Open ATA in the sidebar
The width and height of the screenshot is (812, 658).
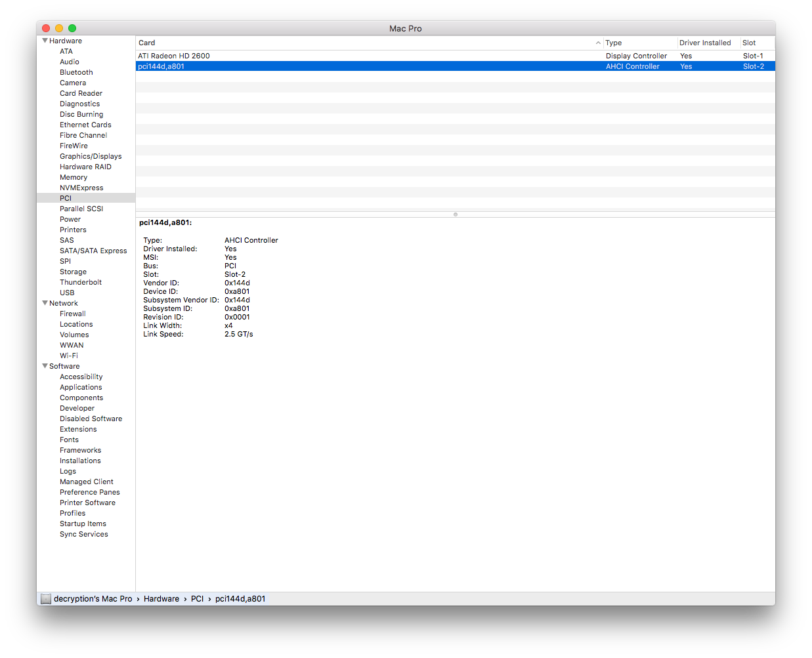(66, 51)
